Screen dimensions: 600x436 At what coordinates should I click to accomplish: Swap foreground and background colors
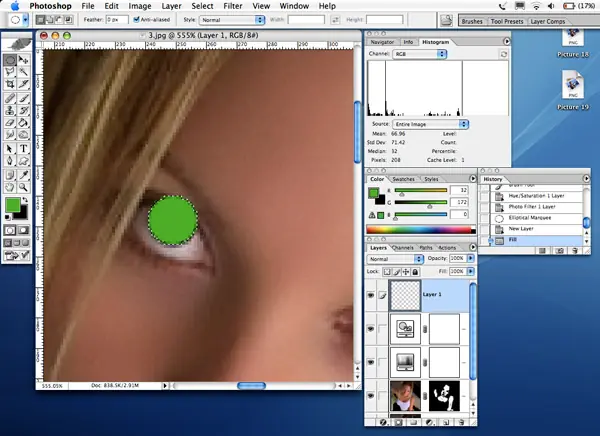coord(25,200)
